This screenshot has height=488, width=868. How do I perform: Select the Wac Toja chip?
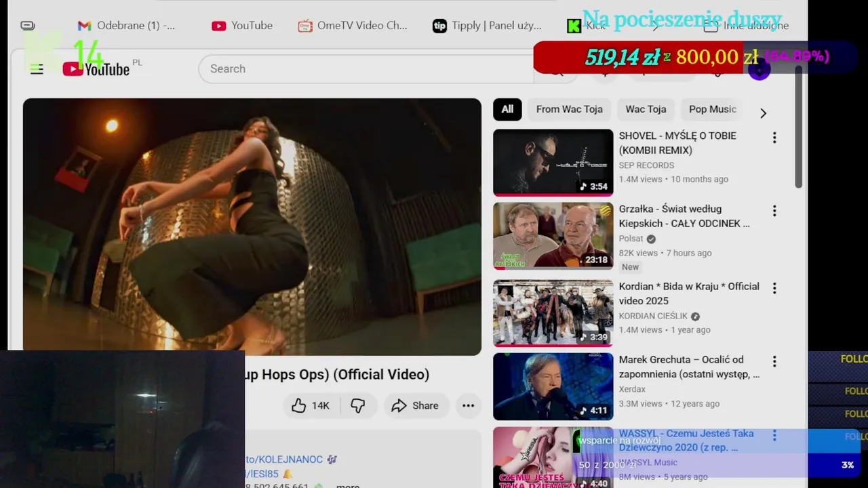click(646, 109)
